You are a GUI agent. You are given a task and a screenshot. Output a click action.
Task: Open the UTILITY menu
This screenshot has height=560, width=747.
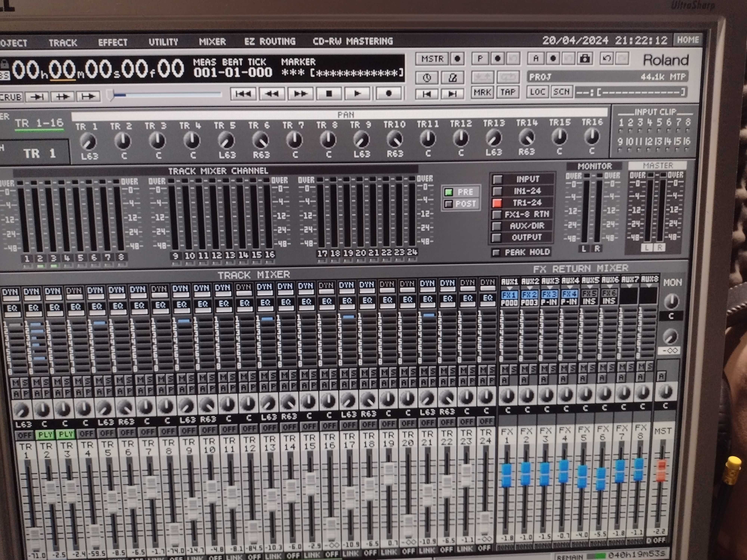(x=163, y=42)
